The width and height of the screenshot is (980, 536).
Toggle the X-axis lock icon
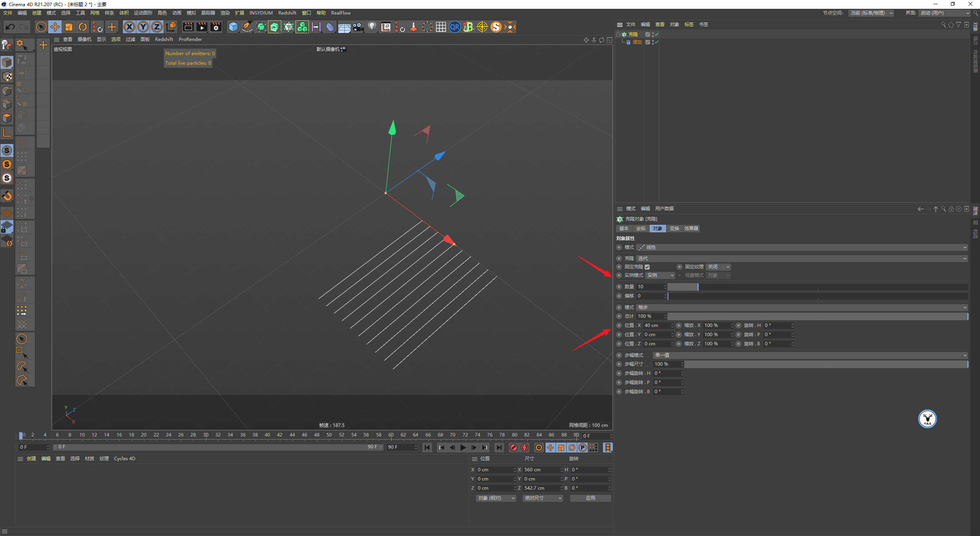click(129, 27)
